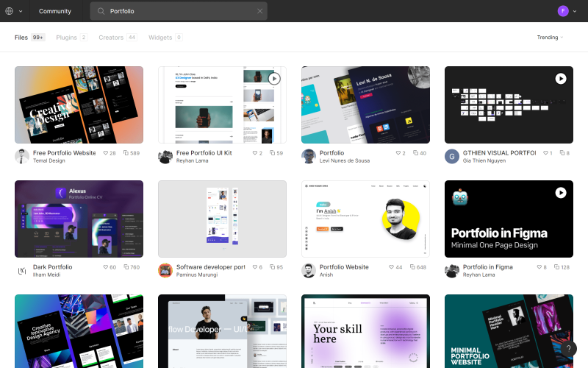The width and height of the screenshot is (588, 368).
Task: Open Temal Design creator avatar
Action: coord(22,157)
